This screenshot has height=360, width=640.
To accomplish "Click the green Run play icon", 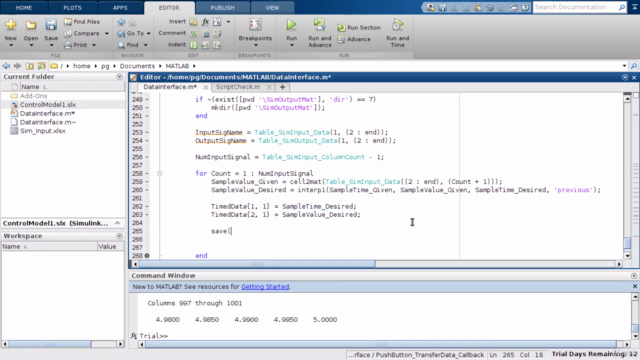I will tap(291, 25).
